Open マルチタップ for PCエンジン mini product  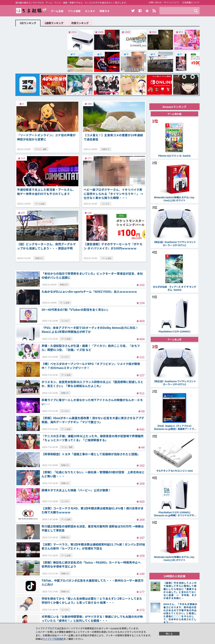[174, 453]
